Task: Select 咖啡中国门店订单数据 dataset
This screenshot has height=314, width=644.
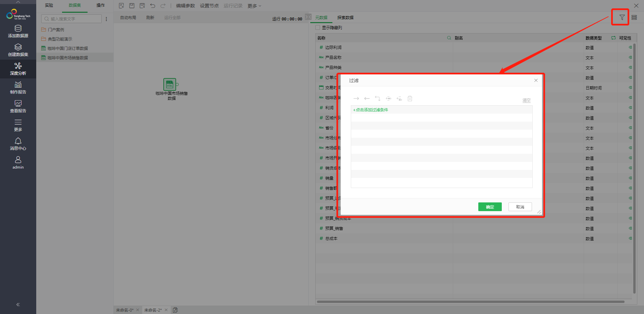Action: (x=65, y=48)
